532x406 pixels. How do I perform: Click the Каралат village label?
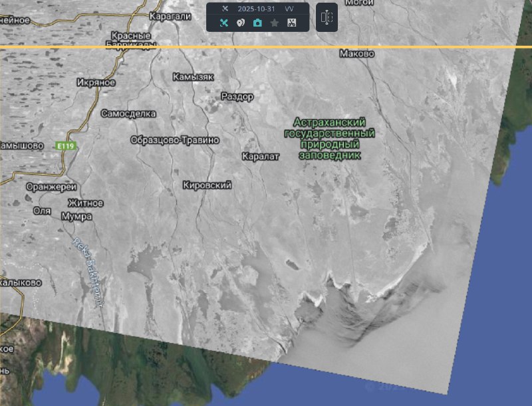pyautogui.click(x=261, y=156)
